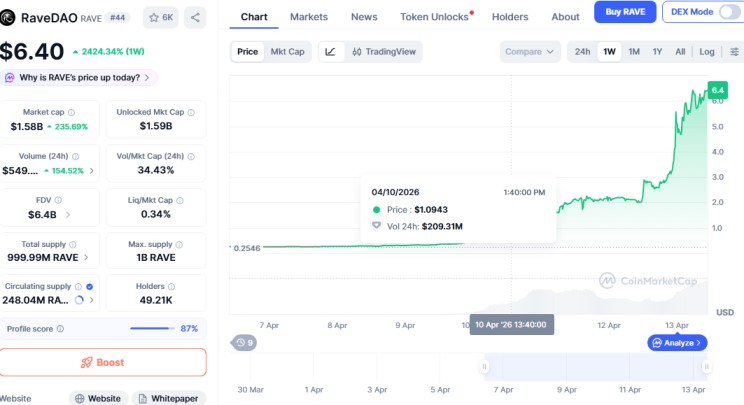Click the Boost button
The image size is (744, 405).
click(x=103, y=362)
